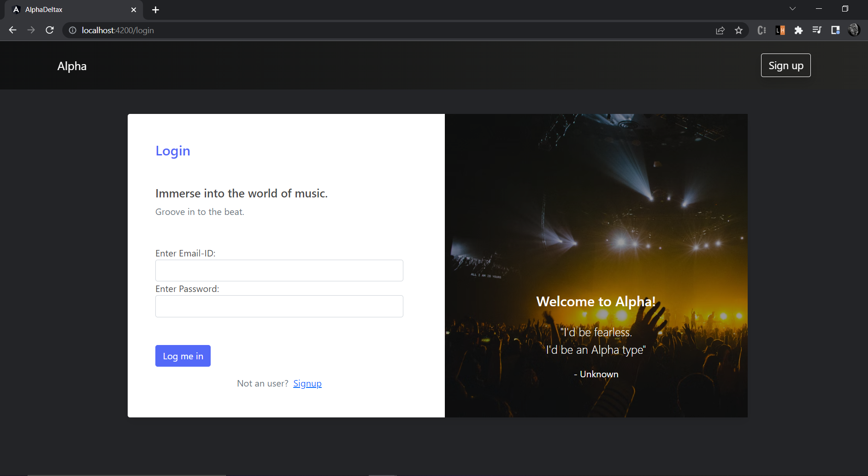868x476 pixels.
Task: Focus the Enter Email-ID field
Action: pyautogui.click(x=279, y=270)
